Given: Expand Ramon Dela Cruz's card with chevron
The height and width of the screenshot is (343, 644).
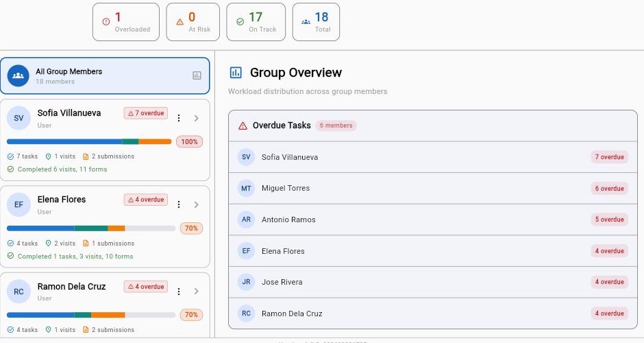Looking at the screenshot, I should coord(197,291).
